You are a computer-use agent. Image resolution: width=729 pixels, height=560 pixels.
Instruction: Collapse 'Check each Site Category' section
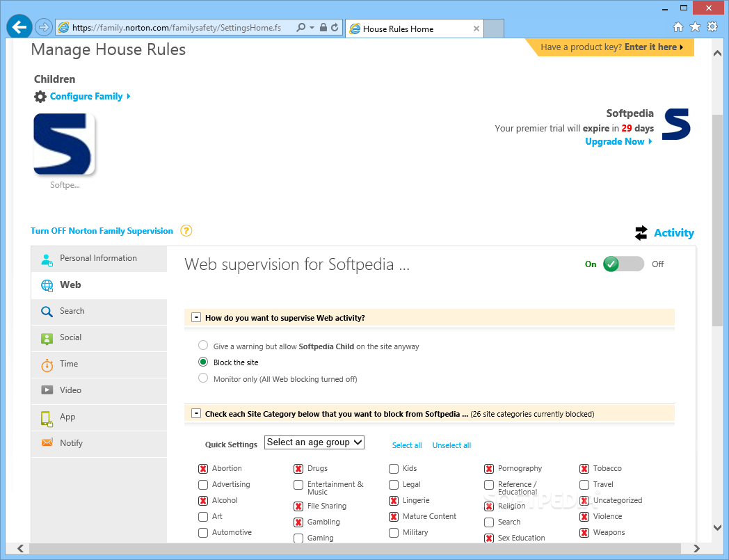coord(196,413)
